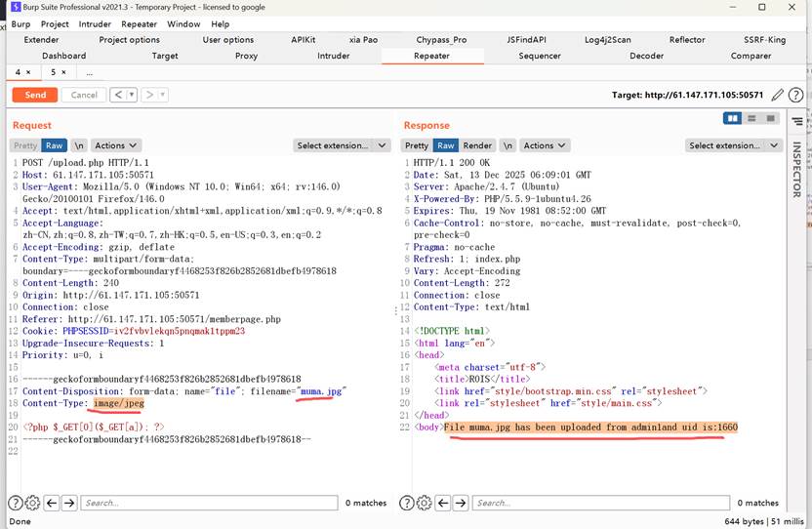This screenshot has height=529, width=812.
Task: Switch to the Target tab
Action: tap(165, 56)
